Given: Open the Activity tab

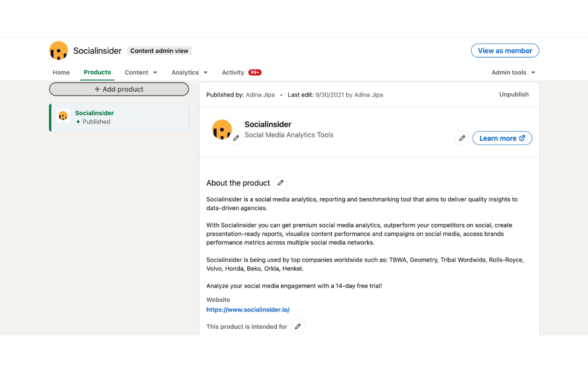Looking at the screenshot, I should 233,72.
